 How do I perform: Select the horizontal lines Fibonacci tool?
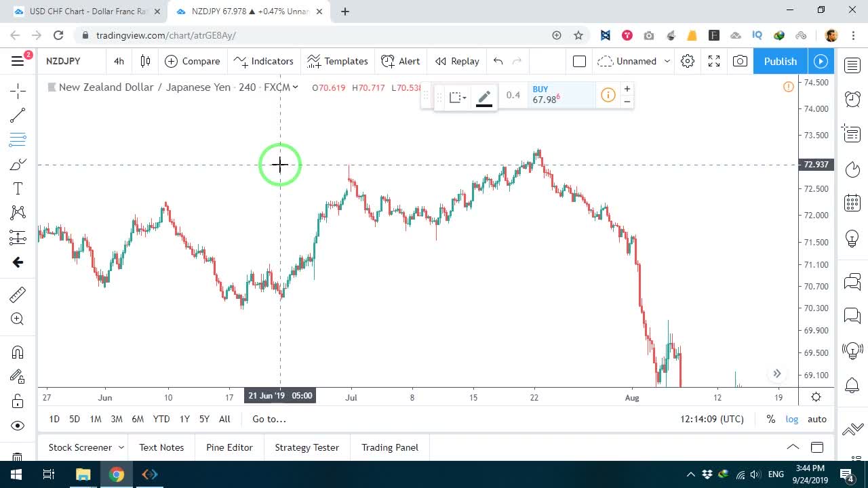pyautogui.click(x=18, y=140)
